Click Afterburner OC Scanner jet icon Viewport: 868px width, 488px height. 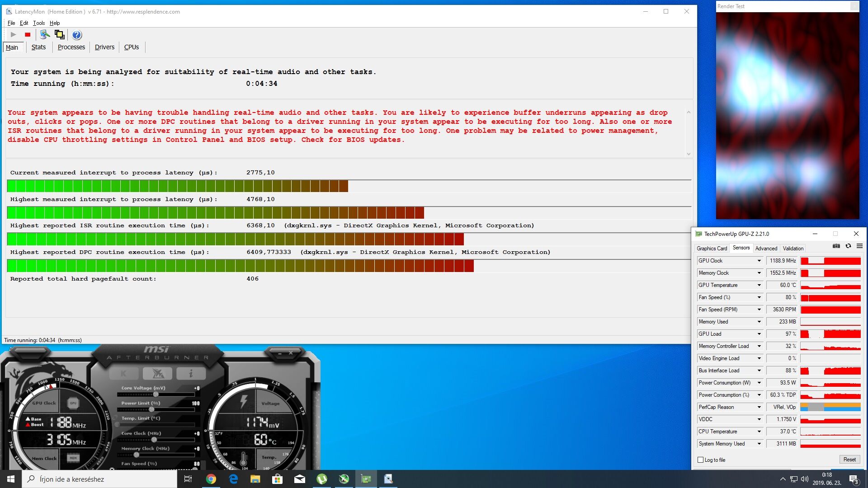point(157,373)
